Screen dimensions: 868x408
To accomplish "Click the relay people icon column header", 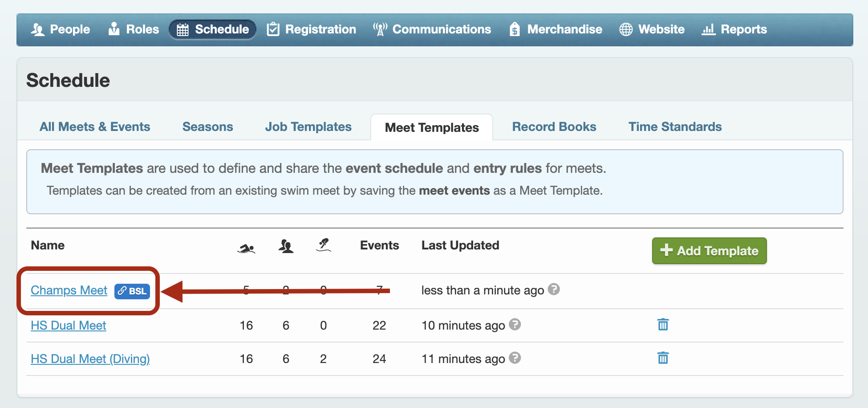I will pyautogui.click(x=286, y=246).
